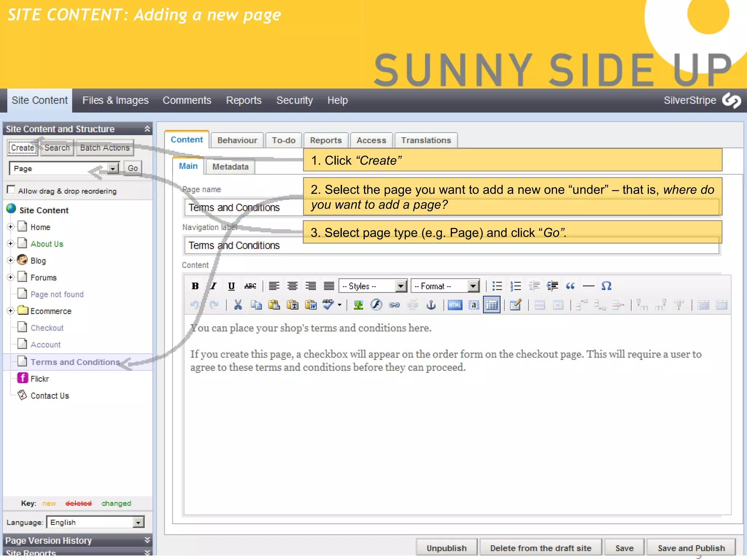Click the cut scissors icon
The height and width of the screenshot is (560, 747).
(238, 305)
